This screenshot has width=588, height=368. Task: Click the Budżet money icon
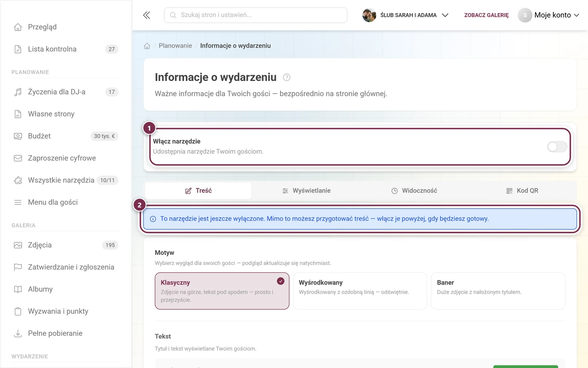click(18, 136)
